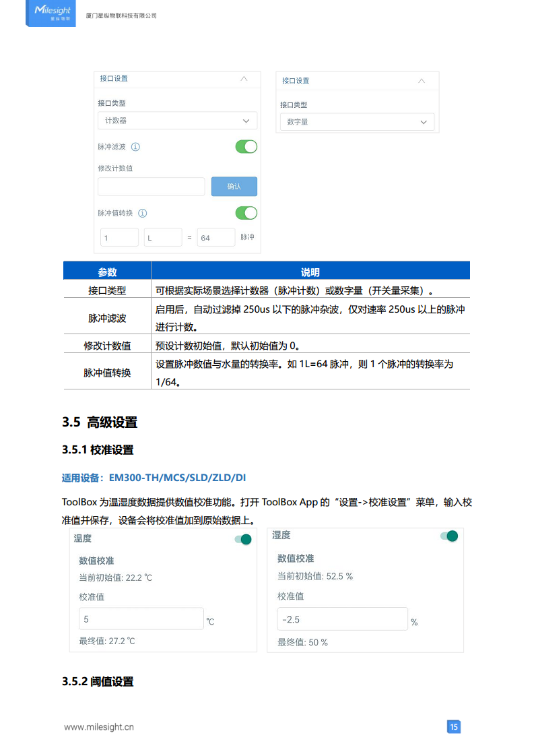Click the 厦门星纵物联科技有限公司 header text

click(x=121, y=16)
